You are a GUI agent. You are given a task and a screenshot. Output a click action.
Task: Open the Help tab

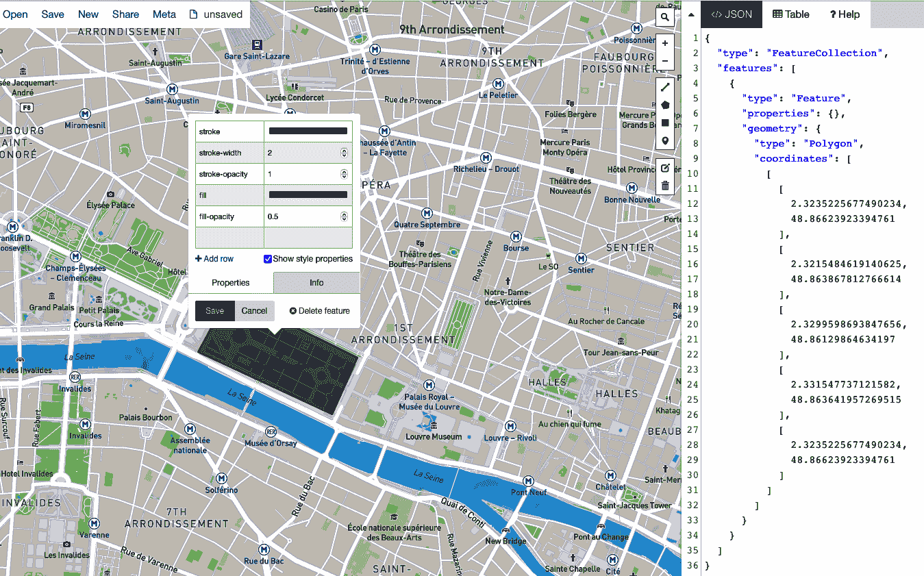(845, 14)
